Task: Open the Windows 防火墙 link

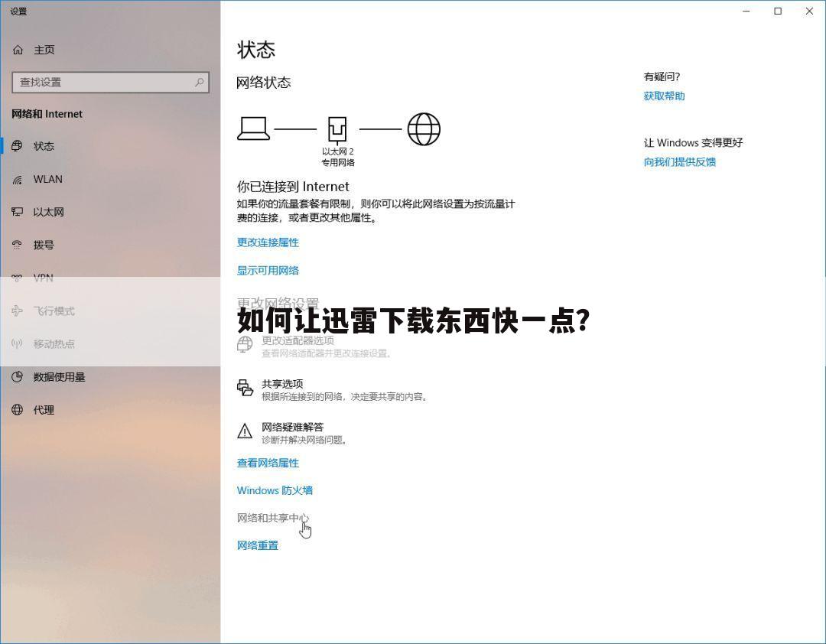Action: pos(275,490)
